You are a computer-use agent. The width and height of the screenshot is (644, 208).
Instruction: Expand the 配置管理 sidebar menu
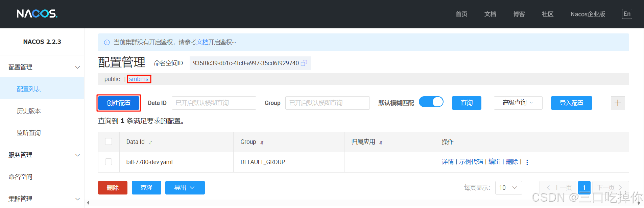coord(42,67)
